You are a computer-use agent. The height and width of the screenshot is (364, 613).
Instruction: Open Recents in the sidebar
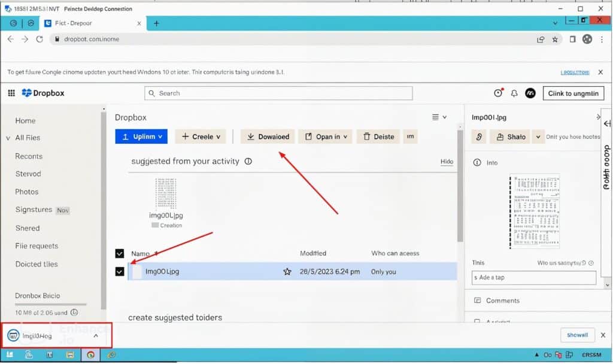pos(29,156)
